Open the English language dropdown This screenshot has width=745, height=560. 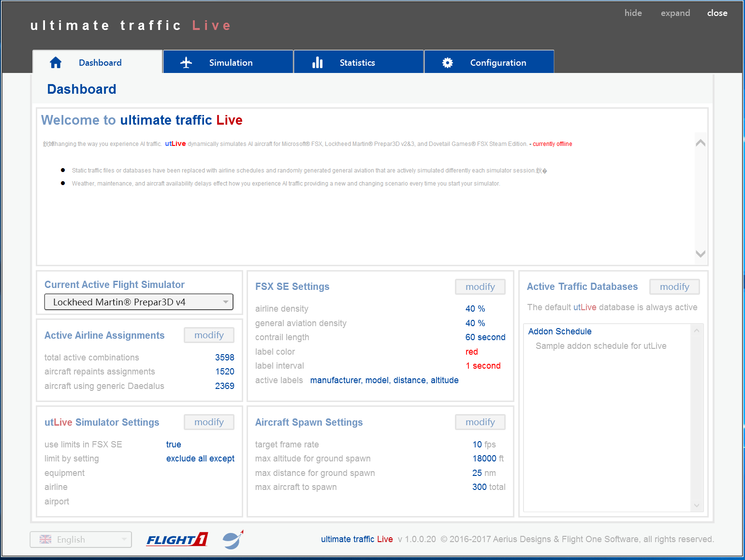pos(81,540)
